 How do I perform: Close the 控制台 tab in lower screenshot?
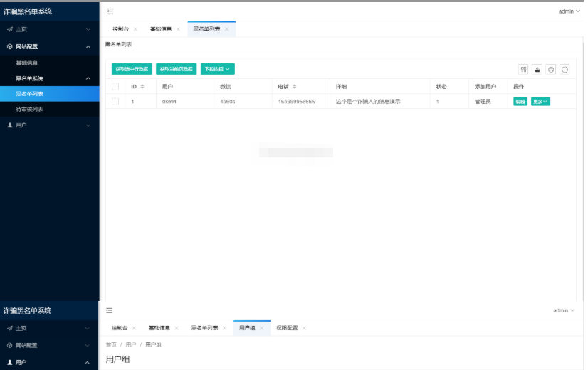134,328
